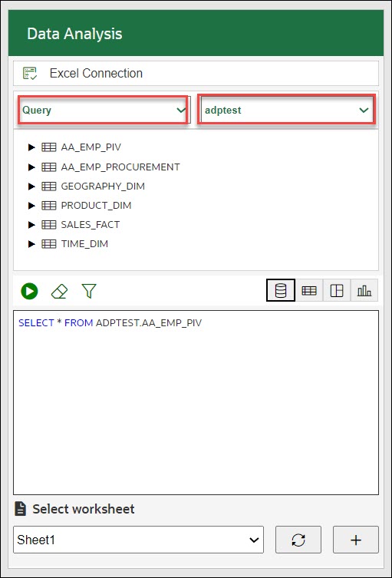
Task: Run the SQL query with the play icon
Action: (29, 291)
